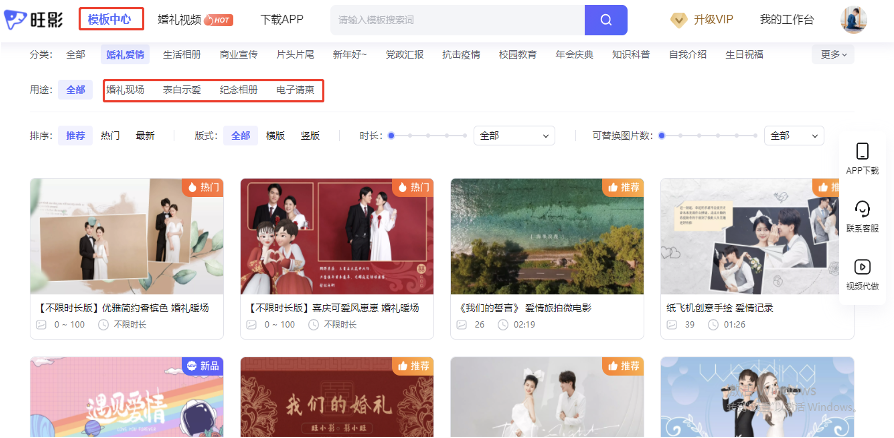Switch to 模板中心 tab
The height and width of the screenshot is (438, 894).
click(109, 19)
